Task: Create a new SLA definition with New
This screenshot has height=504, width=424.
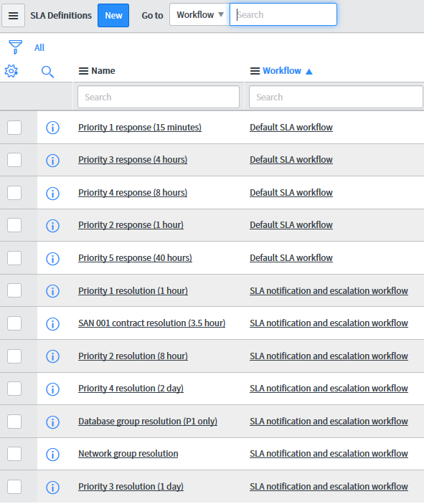Action: click(113, 16)
